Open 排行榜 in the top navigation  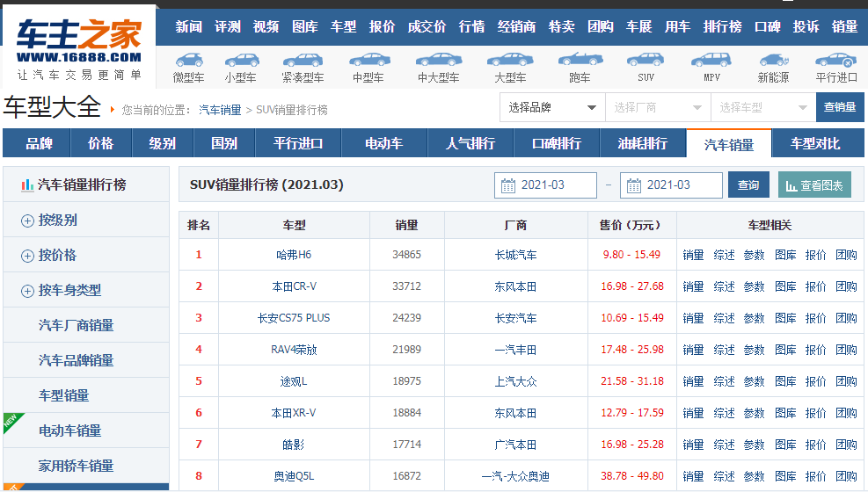coord(722,26)
